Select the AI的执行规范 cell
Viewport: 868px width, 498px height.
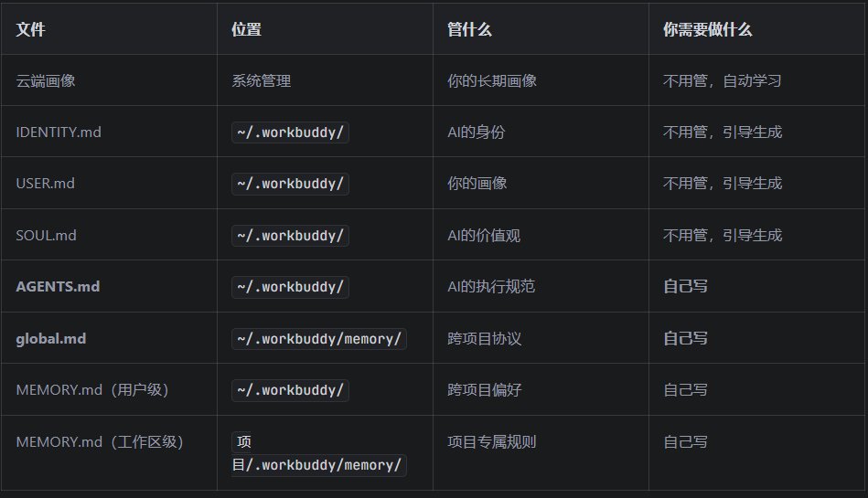[491, 287]
